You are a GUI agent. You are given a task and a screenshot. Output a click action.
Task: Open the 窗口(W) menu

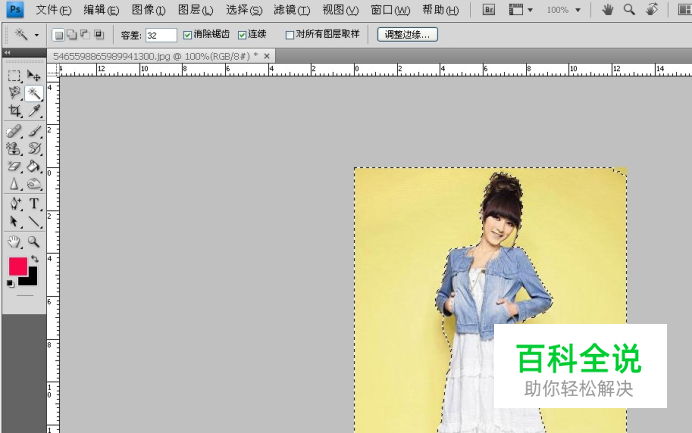390,10
